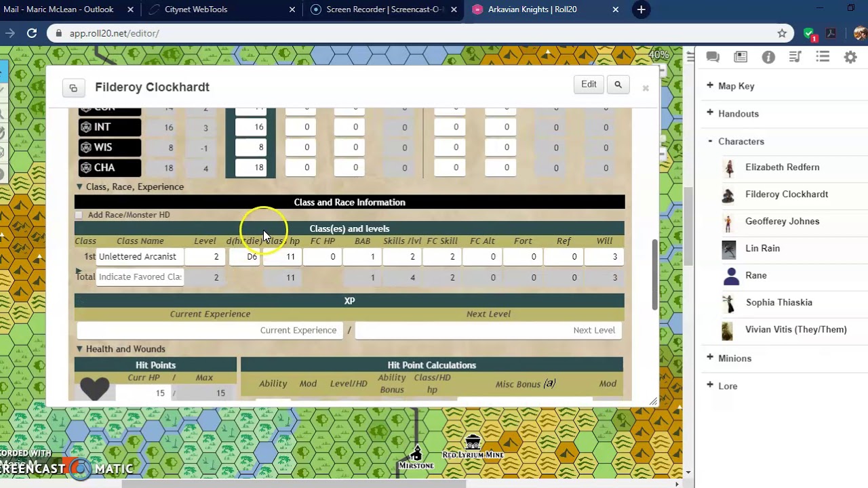Open Sophia Thiaskia character entry

(x=778, y=303)
